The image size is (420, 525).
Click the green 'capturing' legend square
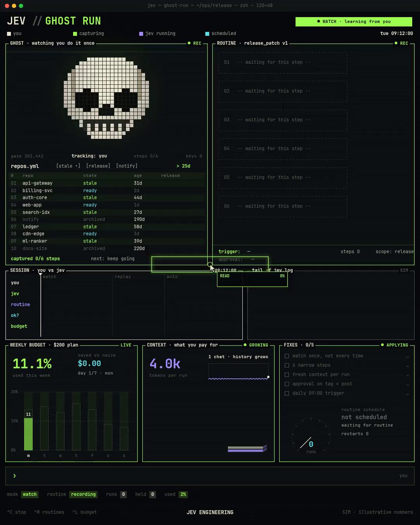point(75,33)
